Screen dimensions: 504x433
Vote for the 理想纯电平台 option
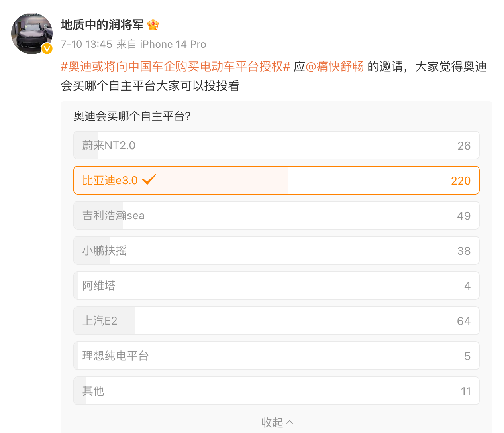click(277, 356)
